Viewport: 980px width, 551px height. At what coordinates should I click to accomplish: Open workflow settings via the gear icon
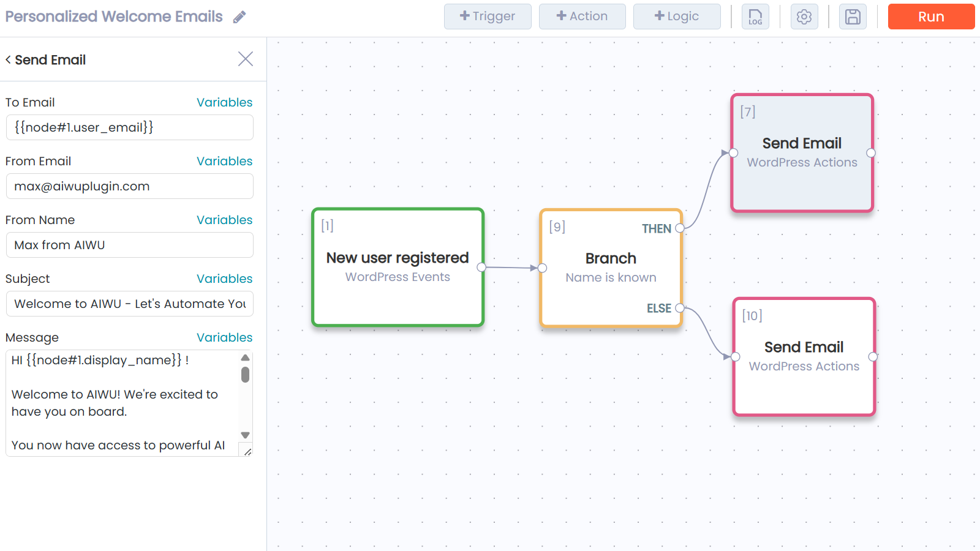804,17
